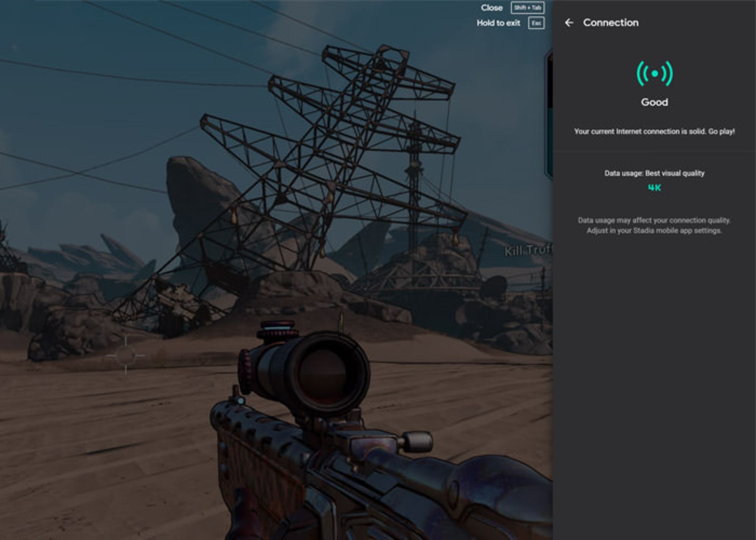Screen dimensions: 756x540
Task: Select the Connection panel title
Action: point(611,23)
